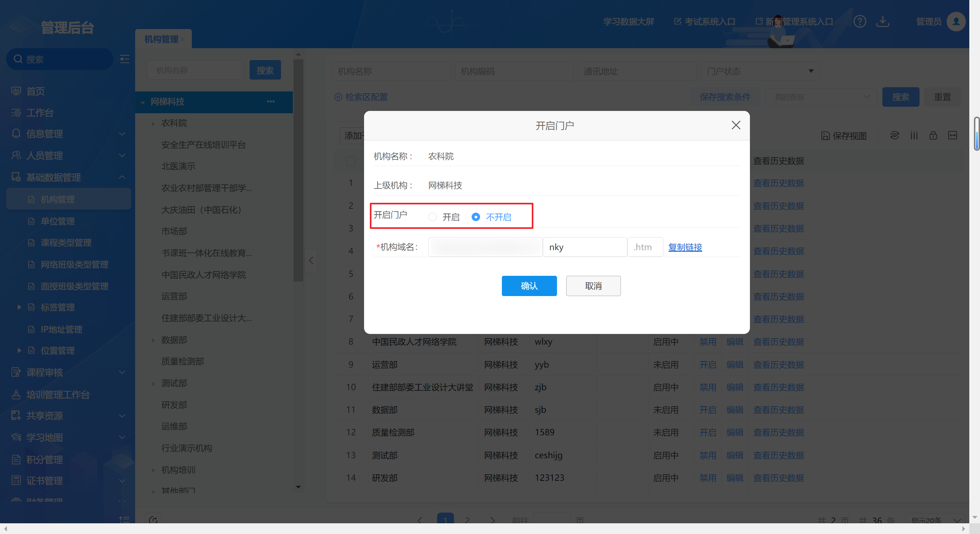Viewport: 980px width, 534px height.
Task: Click the refresh icon at bottom
Action: [x=153, y=519]
